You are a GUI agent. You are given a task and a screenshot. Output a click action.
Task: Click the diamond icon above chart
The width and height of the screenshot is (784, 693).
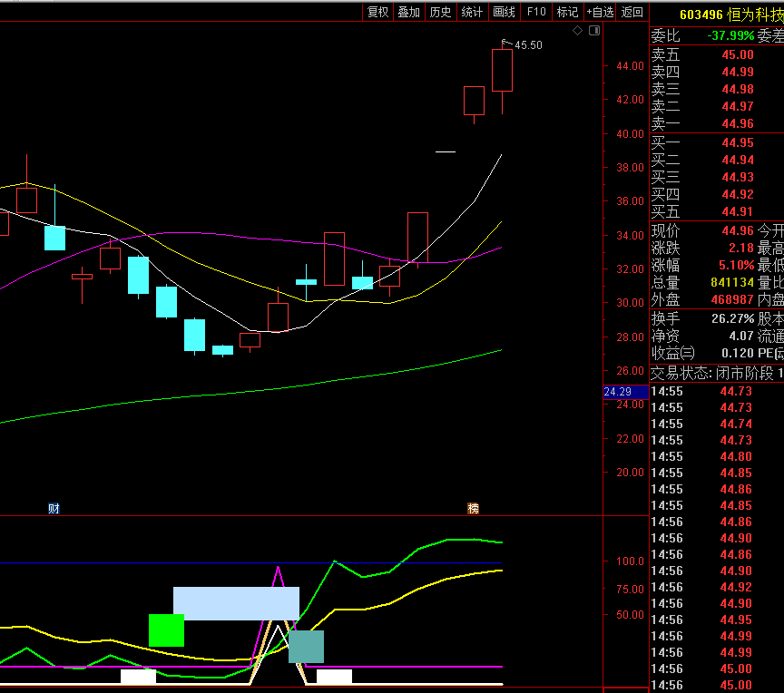pyautogui.click(x=577, y=31)
